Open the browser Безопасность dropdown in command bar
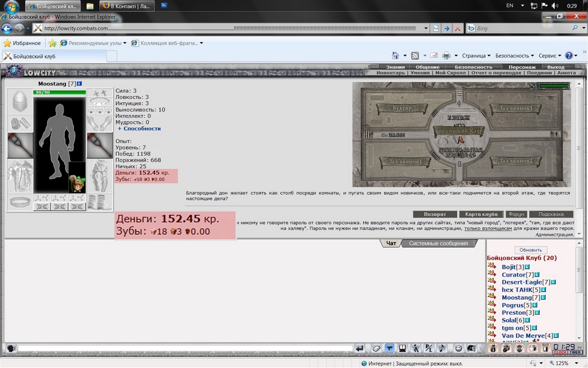588x368 pixels. click(x=514, y=56)
